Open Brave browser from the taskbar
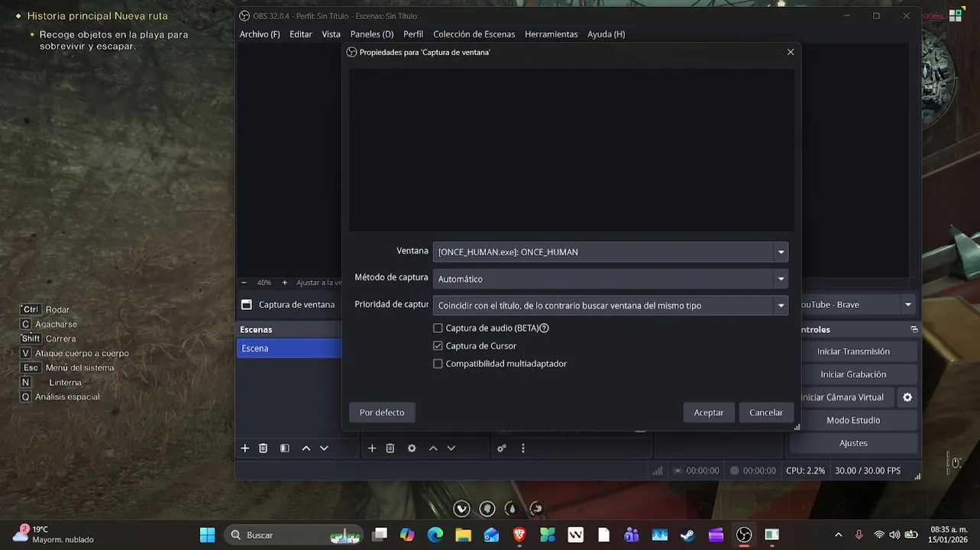Viewport: 980px width, 550px height. pyautogui.click(x=519, y=535)
